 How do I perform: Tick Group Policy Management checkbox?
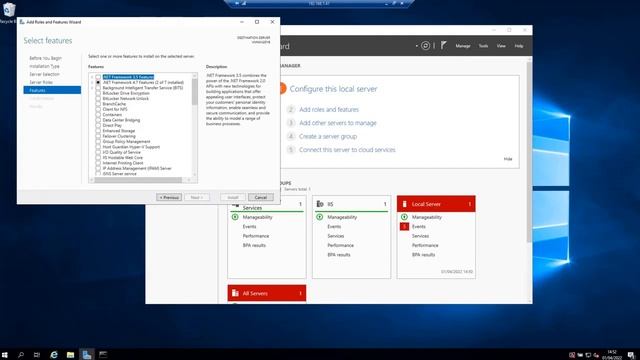(98, 141)
